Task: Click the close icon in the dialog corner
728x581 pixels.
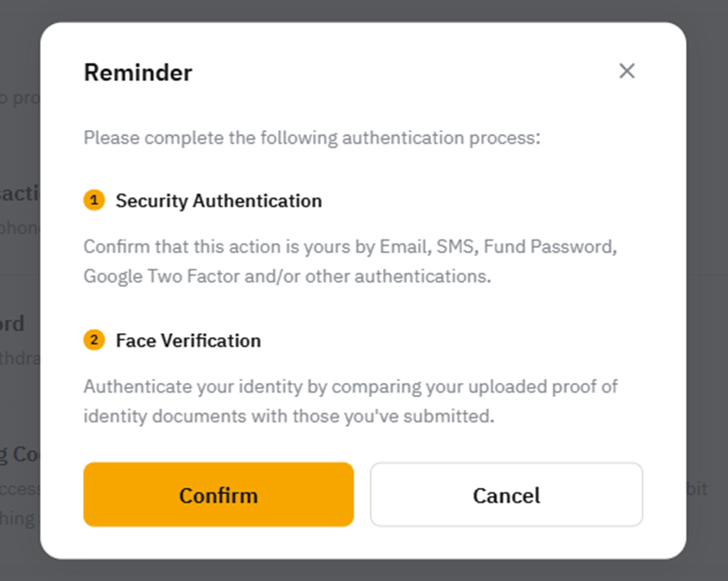Action: [x=627, y=71]
